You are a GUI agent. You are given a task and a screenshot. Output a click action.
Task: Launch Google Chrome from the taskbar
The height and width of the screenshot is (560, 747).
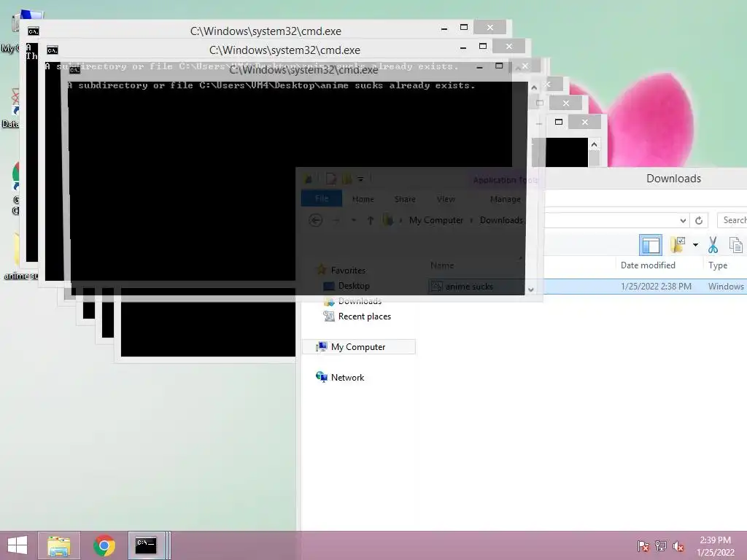pos(104,545)
